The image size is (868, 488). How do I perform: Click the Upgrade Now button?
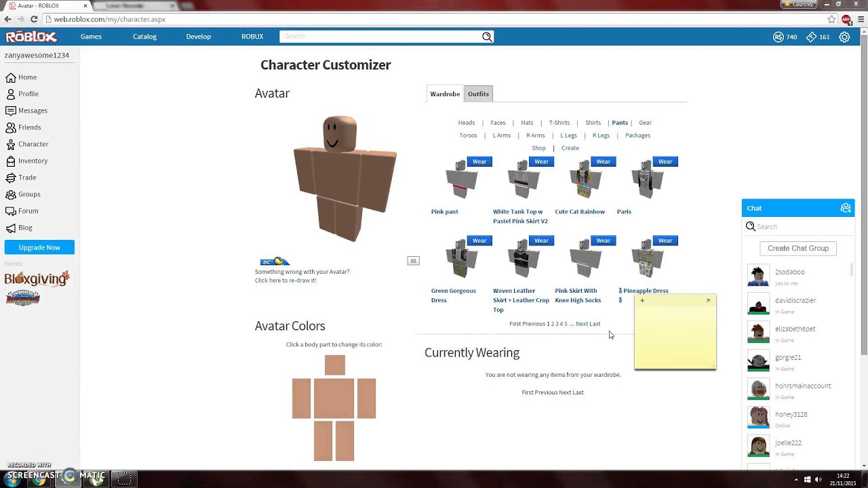click(x=39, y=247)
